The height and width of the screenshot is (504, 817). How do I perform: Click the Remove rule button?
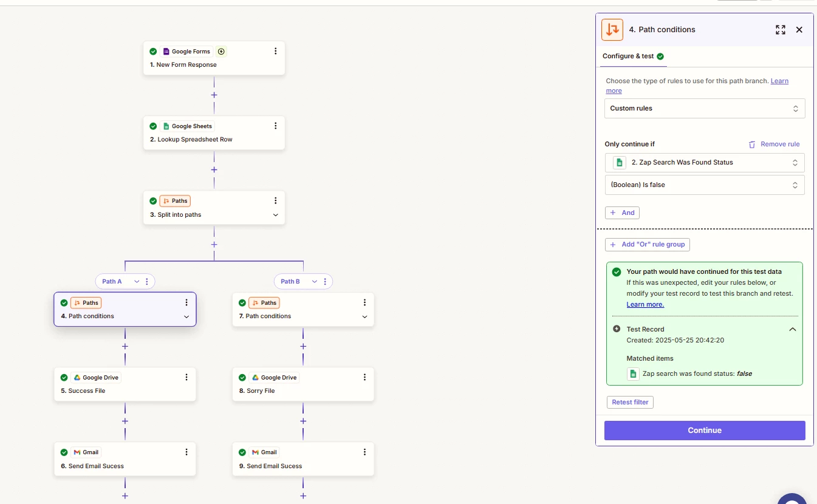[x=774, y=144]
